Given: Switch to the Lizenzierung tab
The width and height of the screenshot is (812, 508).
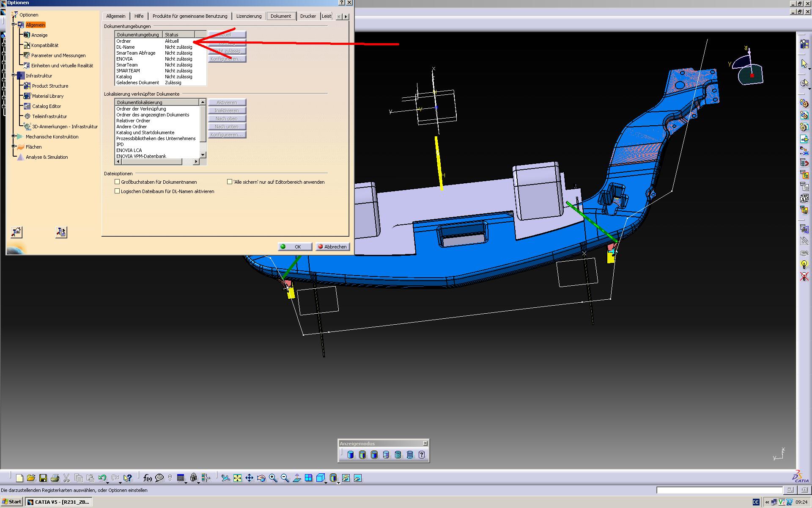Looking at the screenshot, I should pos(249,16).
